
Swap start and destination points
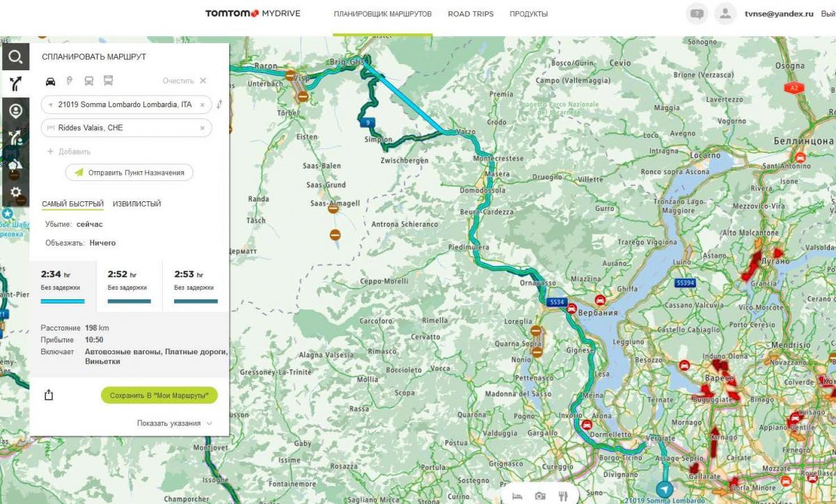(x=219, y=104)
